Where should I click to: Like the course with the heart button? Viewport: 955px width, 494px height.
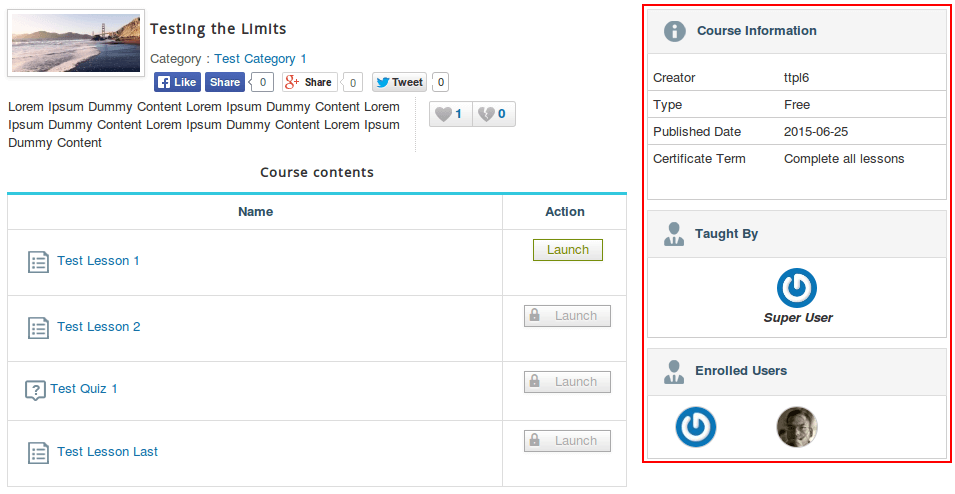[x=450, y=114]
